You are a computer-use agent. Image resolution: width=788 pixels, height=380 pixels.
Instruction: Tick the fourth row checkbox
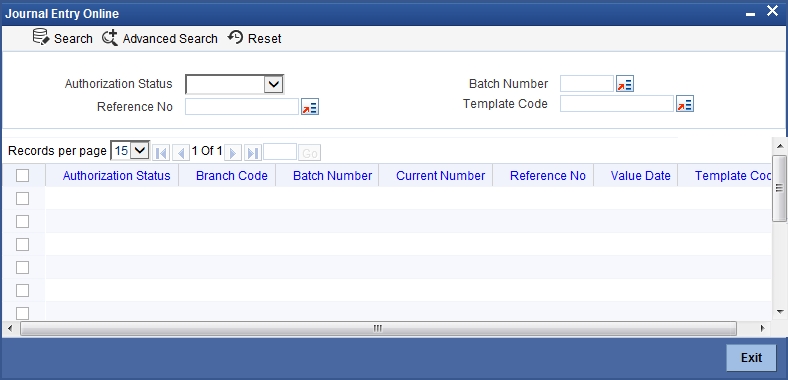22,267
